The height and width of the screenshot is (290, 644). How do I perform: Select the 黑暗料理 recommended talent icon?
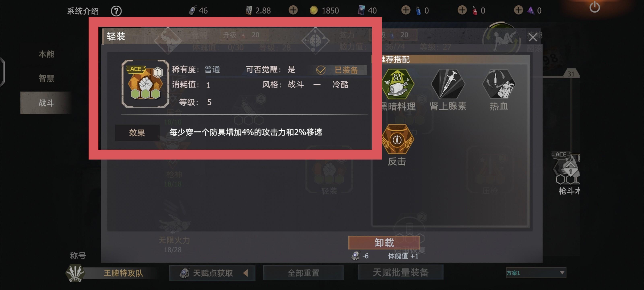397,84
